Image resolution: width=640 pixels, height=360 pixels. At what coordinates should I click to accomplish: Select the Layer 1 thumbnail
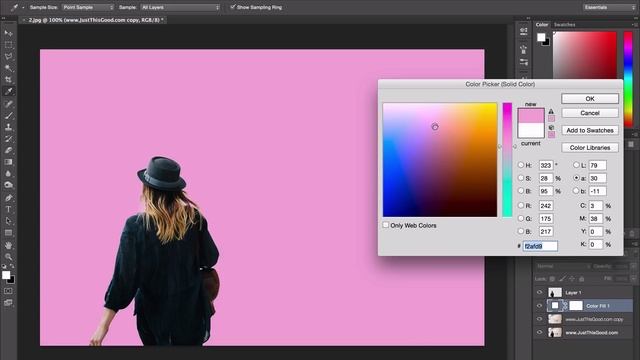coord(555,292)
